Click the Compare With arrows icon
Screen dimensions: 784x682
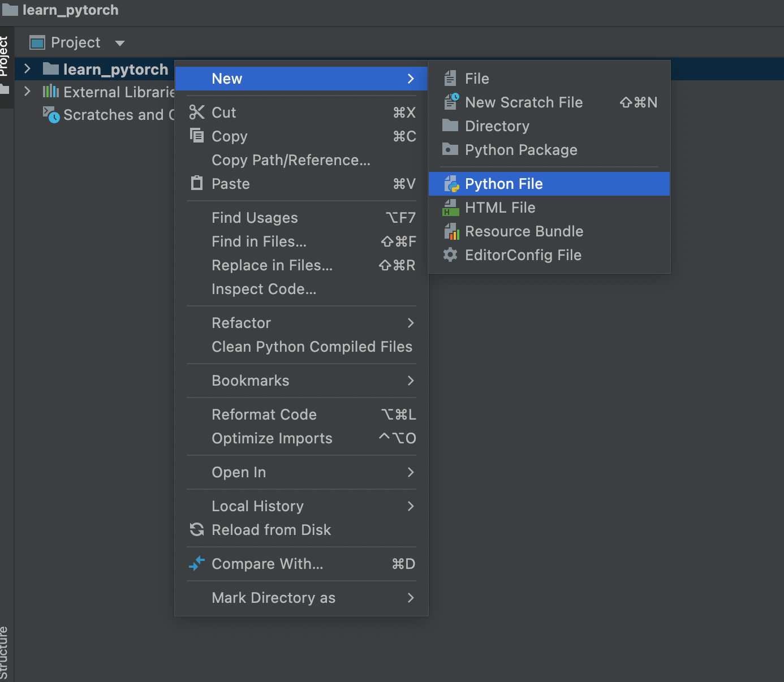click(x=197, y=564)
